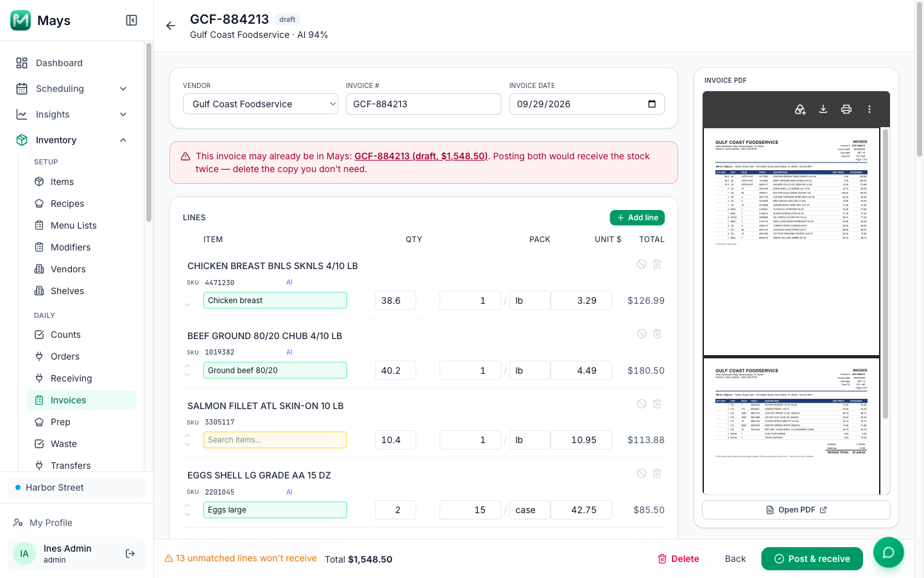Delete the Eggs Shell line trash icon
This screenshot has height=578, width=924.
pyautogui.click(x=657, y=473)
